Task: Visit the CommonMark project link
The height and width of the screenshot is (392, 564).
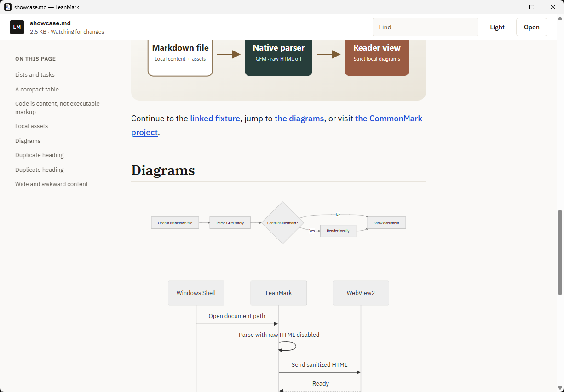Action: 389,119
